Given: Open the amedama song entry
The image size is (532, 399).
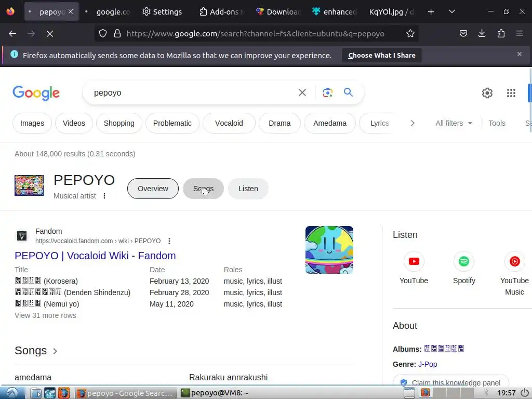Looking at the screenshot, I should coord(33,377).
